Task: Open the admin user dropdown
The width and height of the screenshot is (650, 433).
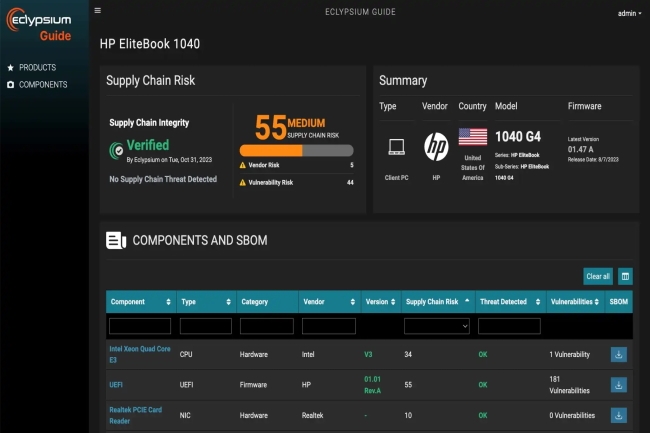Action: click(630, 14)
